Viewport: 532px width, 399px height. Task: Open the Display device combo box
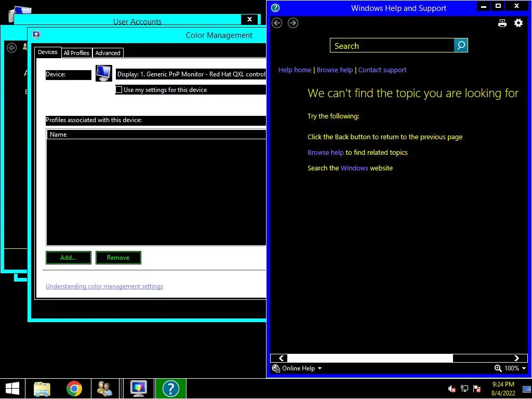(191, 74)
